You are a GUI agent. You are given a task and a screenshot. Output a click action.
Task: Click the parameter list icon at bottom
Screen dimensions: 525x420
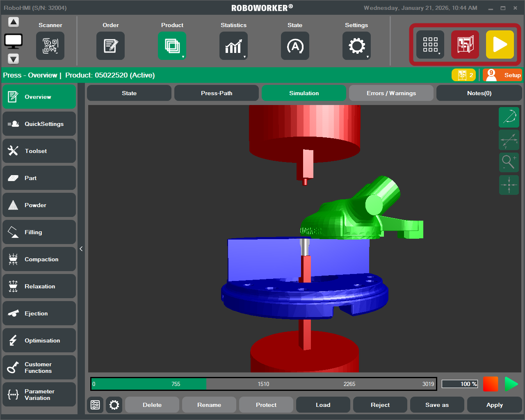click(95, 405)
